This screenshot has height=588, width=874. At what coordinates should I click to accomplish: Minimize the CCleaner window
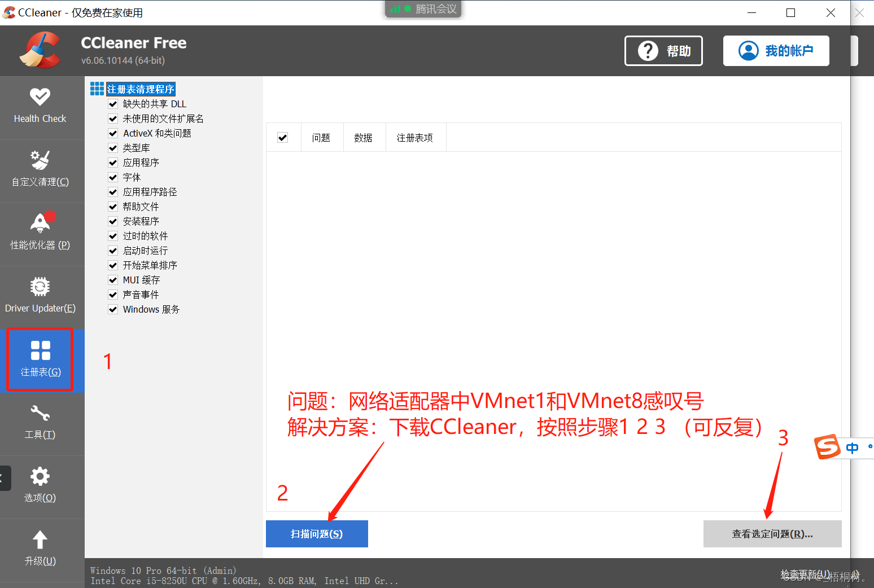[751, 12]
